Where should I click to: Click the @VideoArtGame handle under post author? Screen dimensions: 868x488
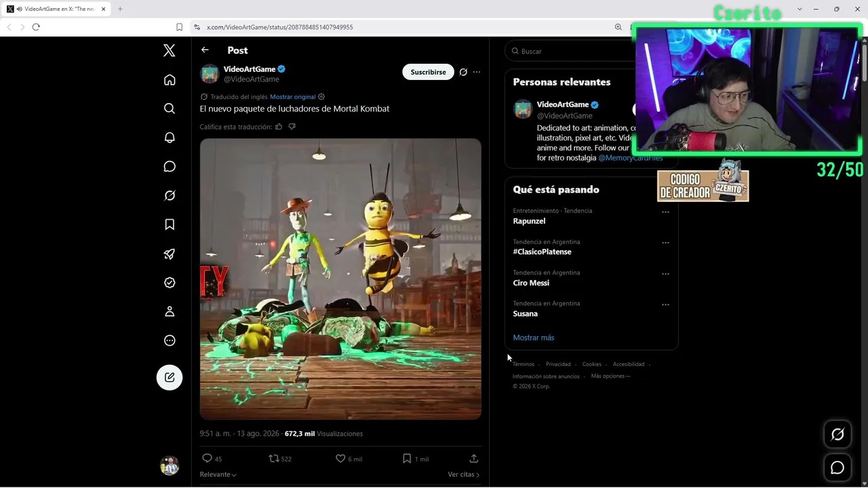point(252,79)
